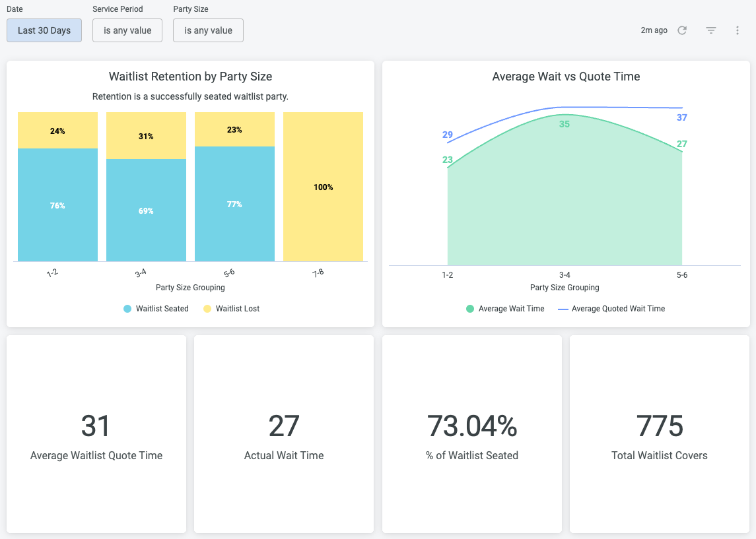Viewport: 756px width, 539px height.
Task: Click the blue 76% bar segment
Action: (x=57, y=205)
